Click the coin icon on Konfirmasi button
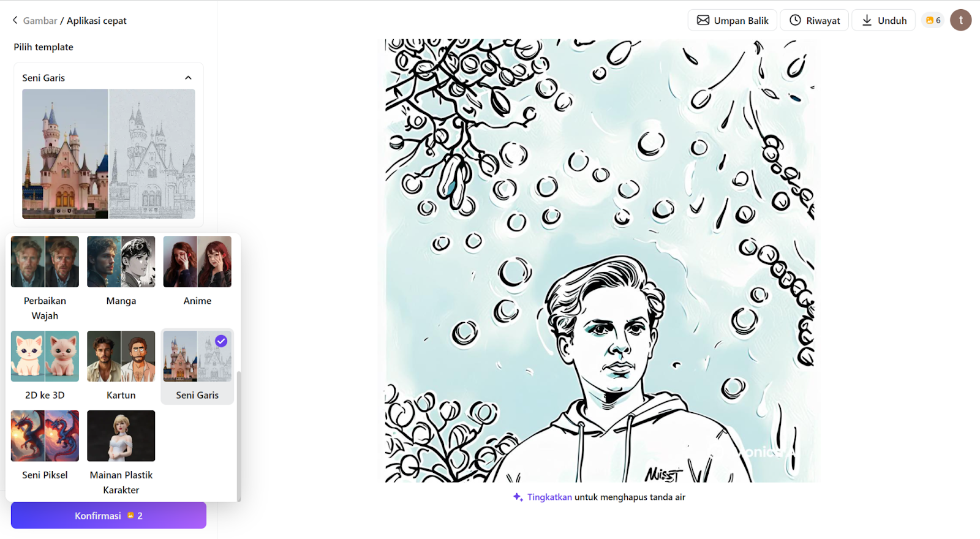980x539 pixels. 130,516
